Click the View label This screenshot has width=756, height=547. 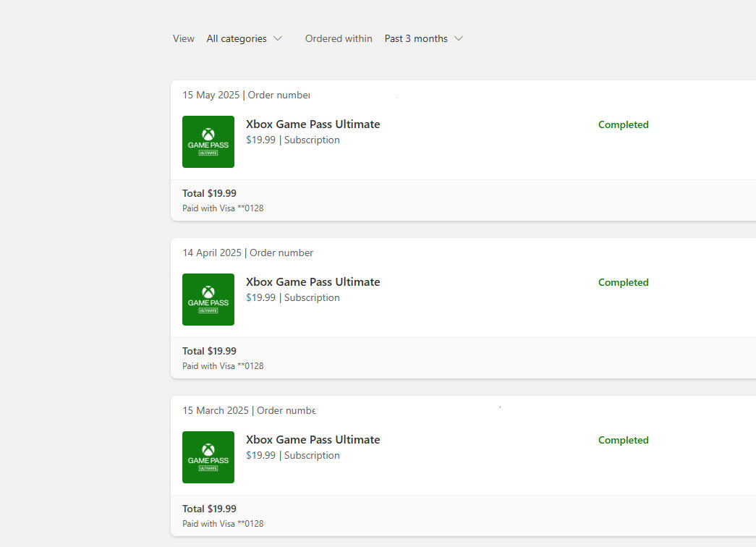184,38
